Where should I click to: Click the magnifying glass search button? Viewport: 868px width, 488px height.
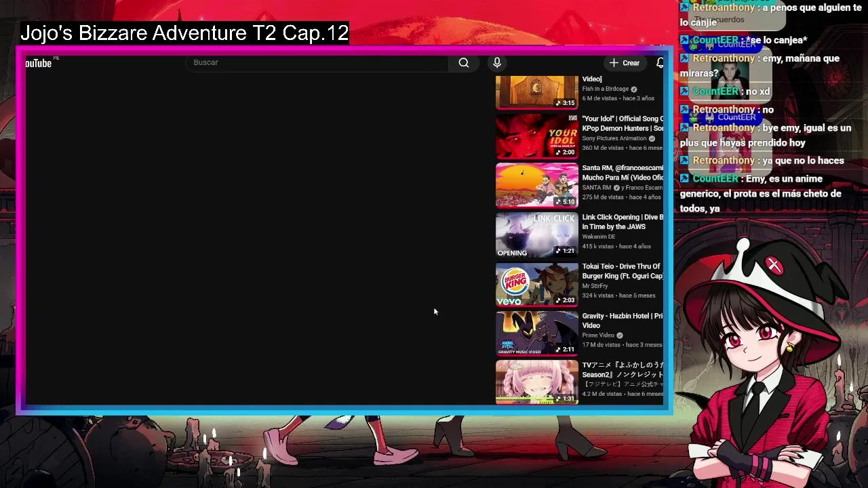click(x=464, y=62)
